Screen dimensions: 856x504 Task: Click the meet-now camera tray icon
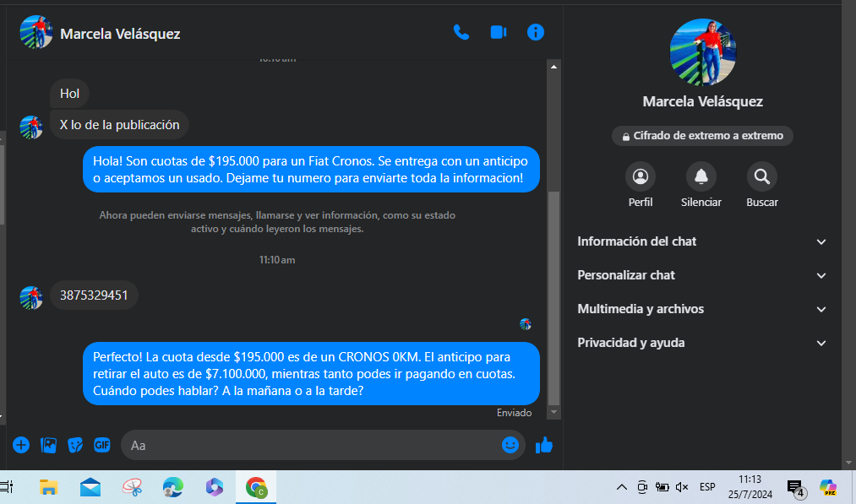(642, 487)
